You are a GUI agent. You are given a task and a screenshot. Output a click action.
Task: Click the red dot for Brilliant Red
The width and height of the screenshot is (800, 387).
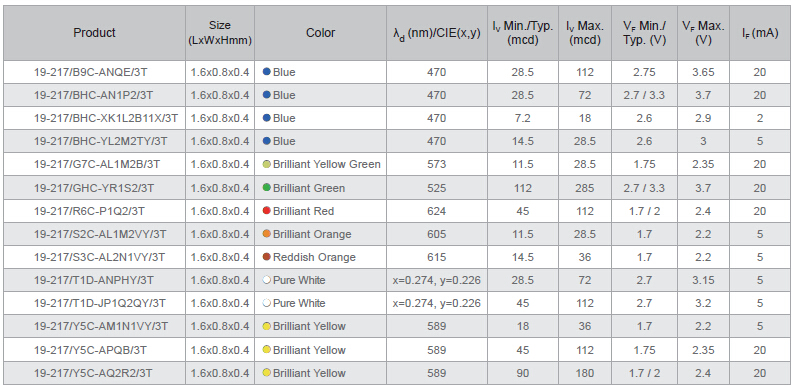(x=266, y=211)
